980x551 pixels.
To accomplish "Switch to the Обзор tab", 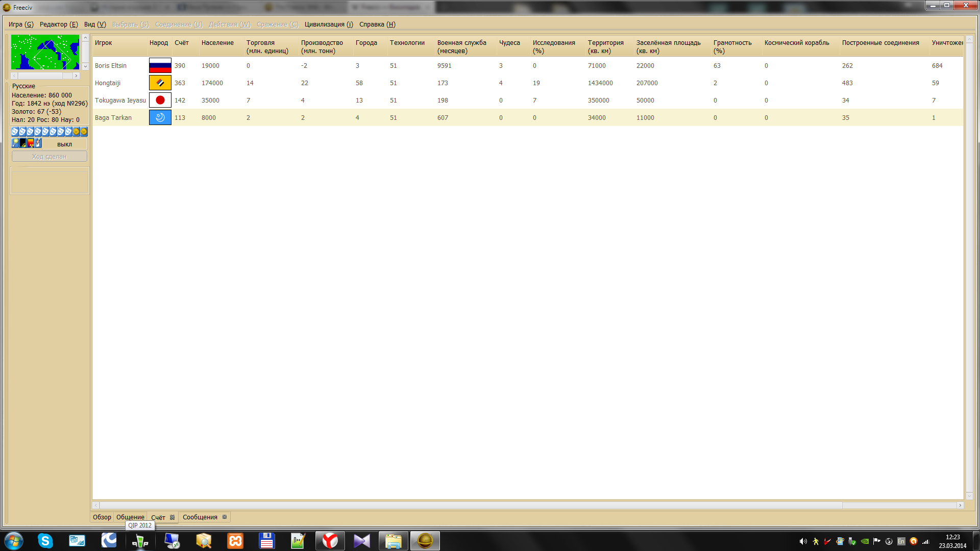I will [x=102, y=517].
